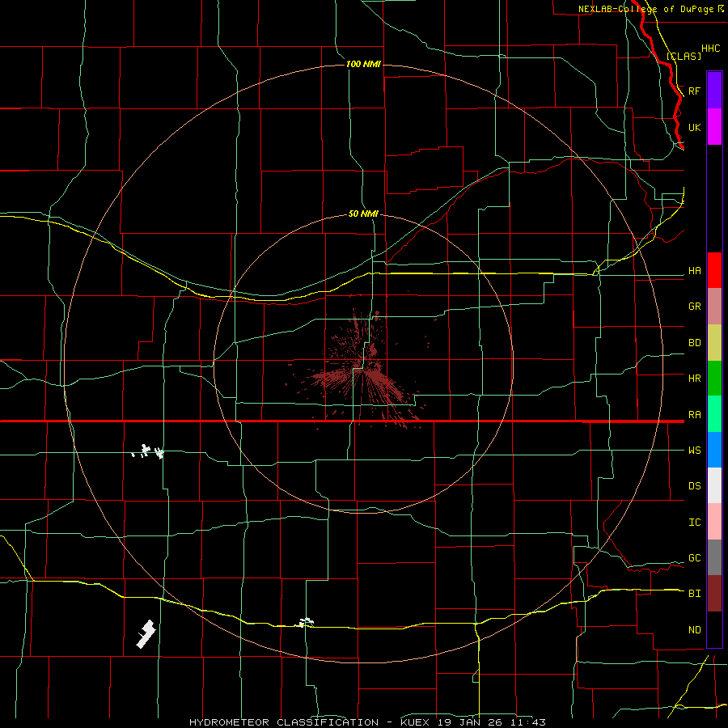Click the BD legend label

(x=694, y=343)
